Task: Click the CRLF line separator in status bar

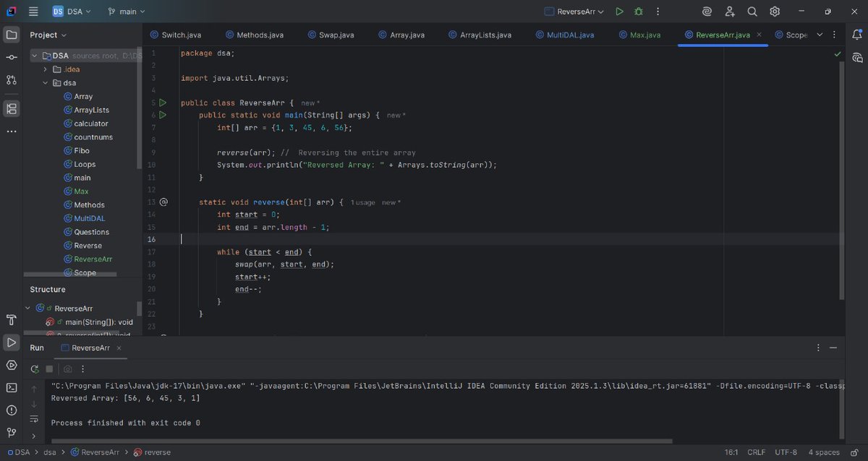Action: click(756, 452)
